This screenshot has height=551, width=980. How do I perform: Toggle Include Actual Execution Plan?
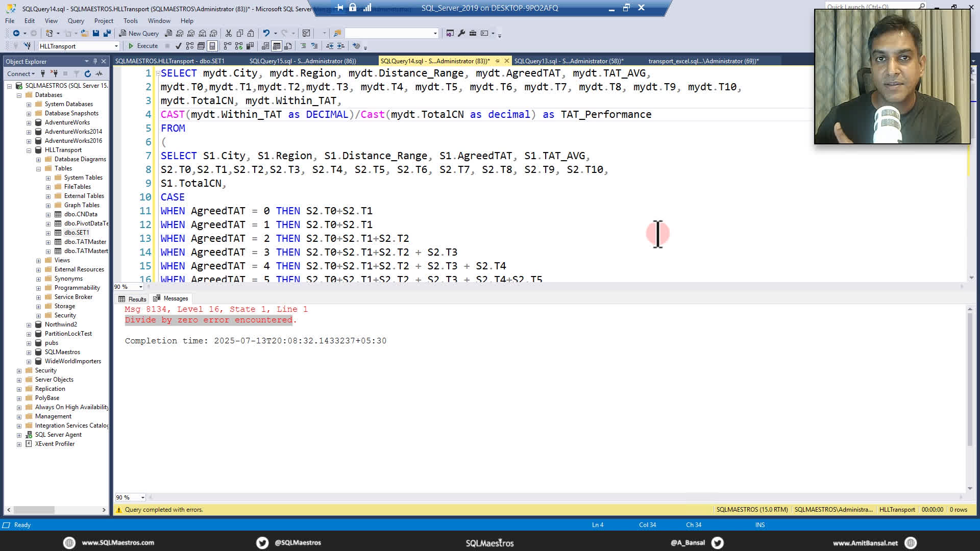point(228,46)
